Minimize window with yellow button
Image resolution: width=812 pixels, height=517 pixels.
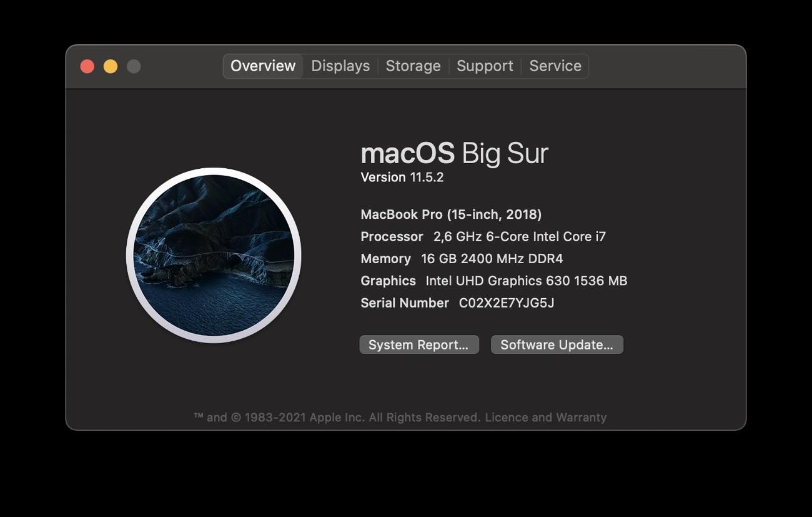(x=111, y=66)
